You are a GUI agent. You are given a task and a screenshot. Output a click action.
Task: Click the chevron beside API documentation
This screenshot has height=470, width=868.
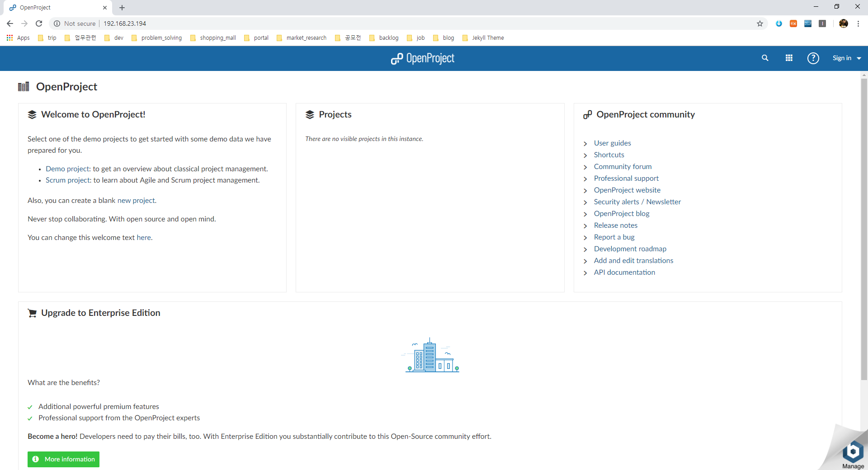[585, 273]
